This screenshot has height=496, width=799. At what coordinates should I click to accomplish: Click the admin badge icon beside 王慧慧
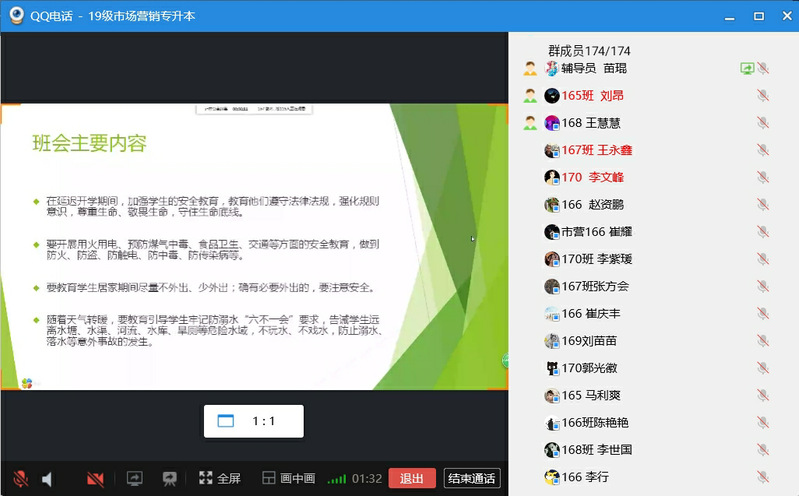point(530,123)
